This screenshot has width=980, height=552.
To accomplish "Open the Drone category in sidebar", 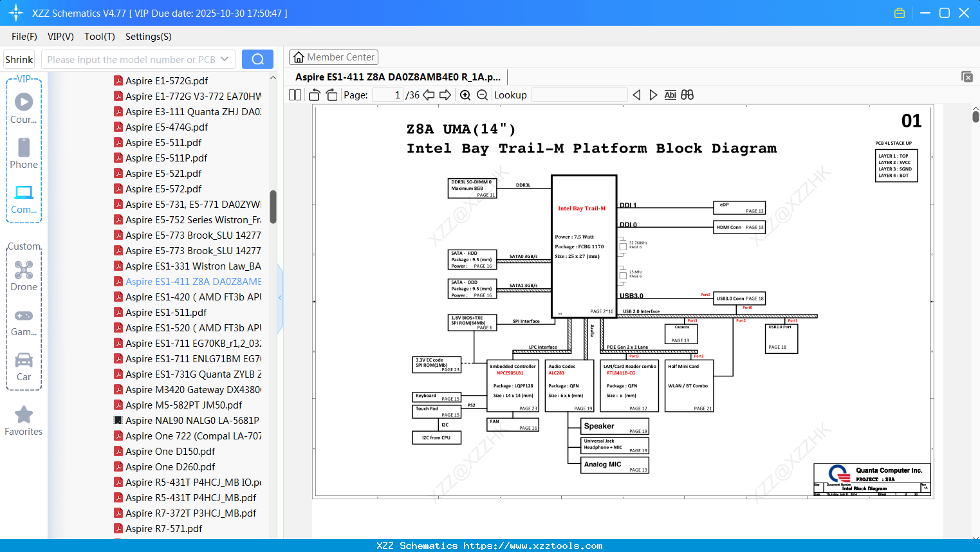I will coord(24,276).
